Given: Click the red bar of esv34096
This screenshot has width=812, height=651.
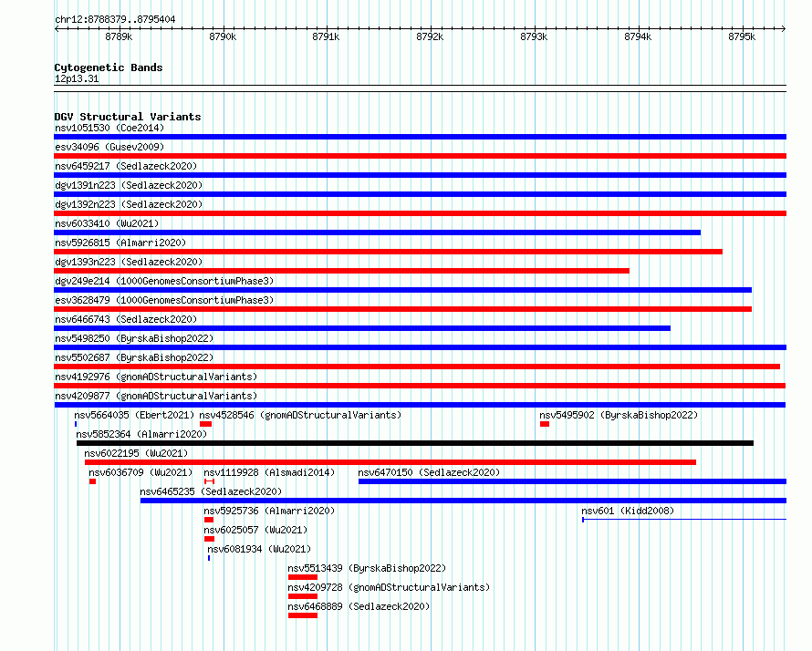Looking at the screenshot, I should 420,156.
